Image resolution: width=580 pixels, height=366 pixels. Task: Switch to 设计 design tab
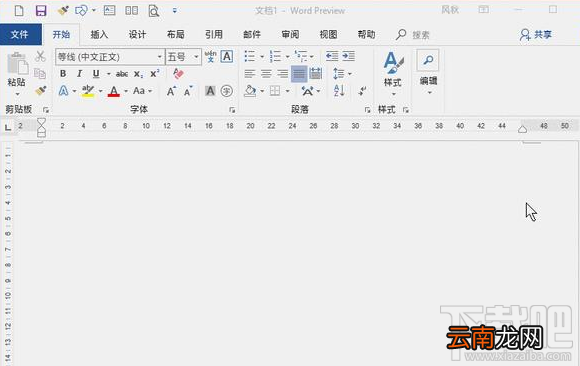[x=137, y=35]
